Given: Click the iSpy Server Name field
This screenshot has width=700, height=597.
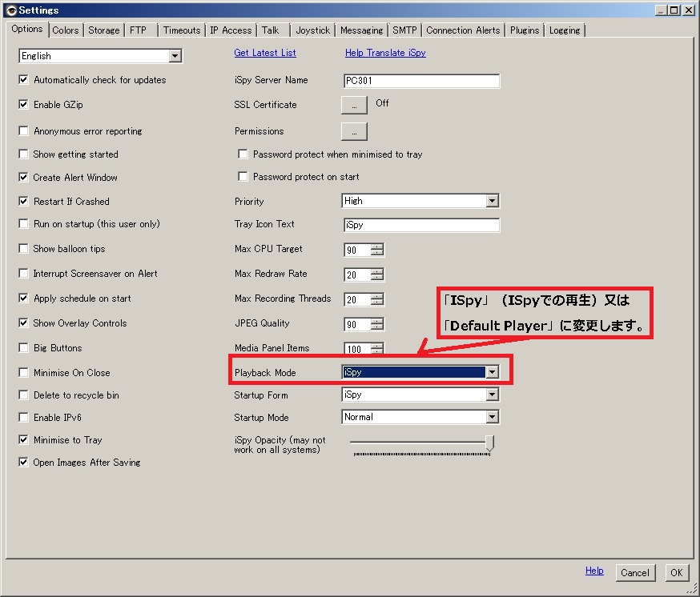Looking at the screenshot, I should click(421, 81).
